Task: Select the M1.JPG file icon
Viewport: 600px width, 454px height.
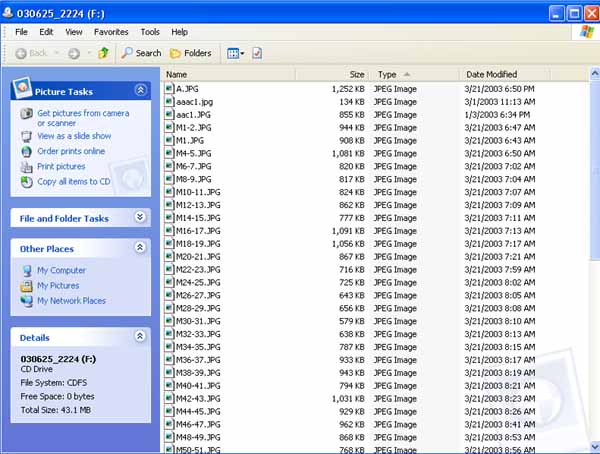Action: click(x=169, y=140)
